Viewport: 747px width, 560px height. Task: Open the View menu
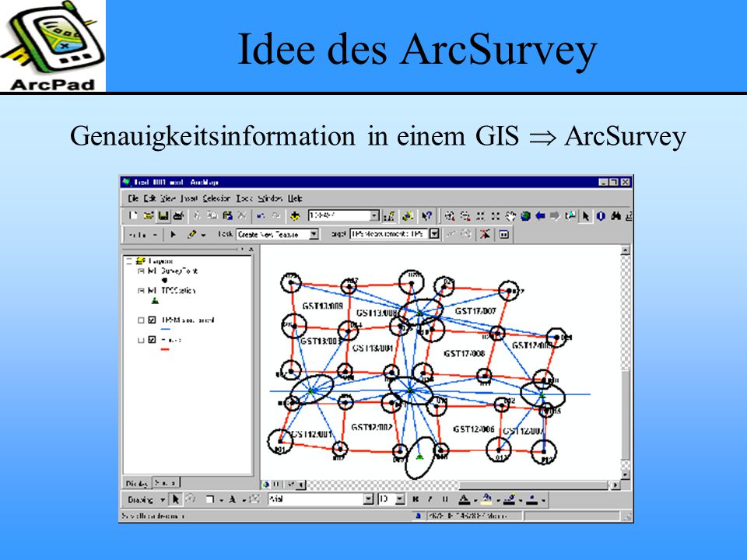[168, 198]
